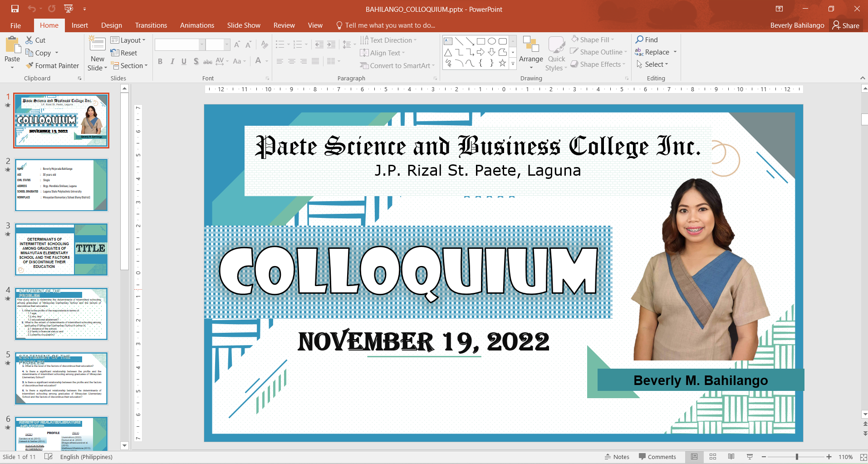Viewport: 868px width, 464px height.
Task: Decrease the font size with the smaller A
Action: (248, 44)
